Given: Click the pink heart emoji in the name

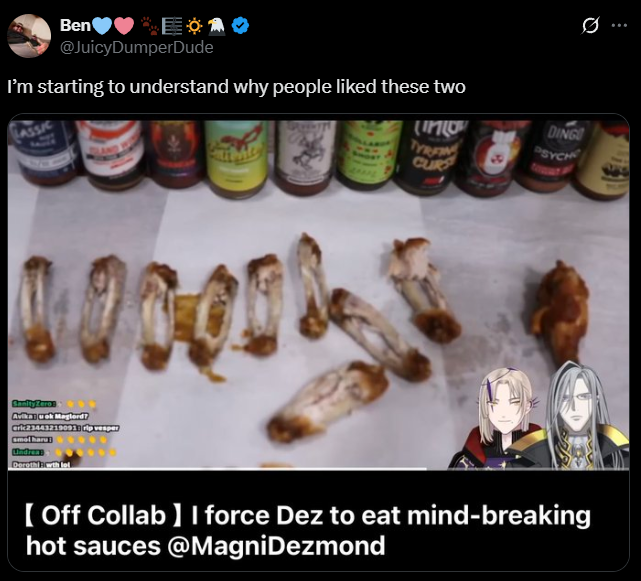Looking at the screenshot, I should 124,26.
